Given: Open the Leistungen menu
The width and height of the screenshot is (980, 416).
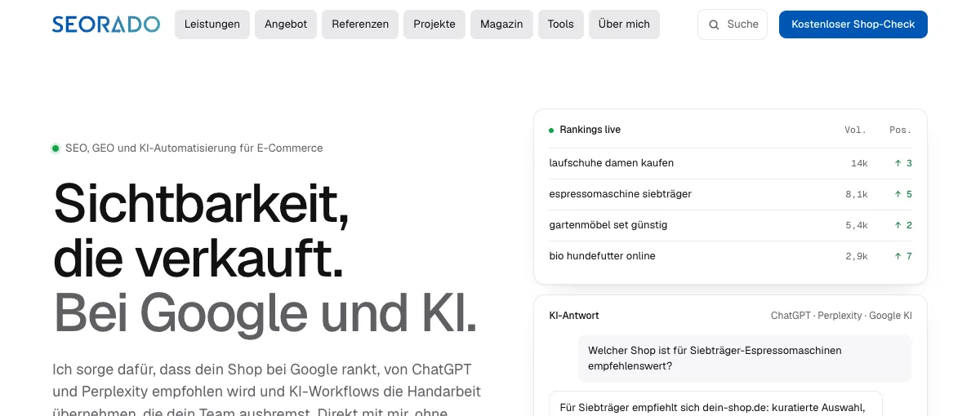Looking at the screenshot, I should click(x=212, y=24).
